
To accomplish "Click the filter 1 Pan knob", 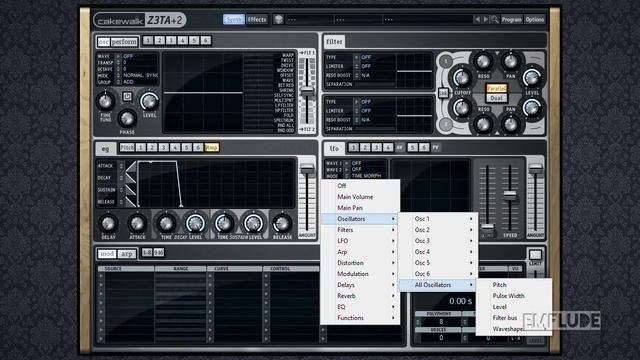I will pyautogui.click(x=510, y=62).
